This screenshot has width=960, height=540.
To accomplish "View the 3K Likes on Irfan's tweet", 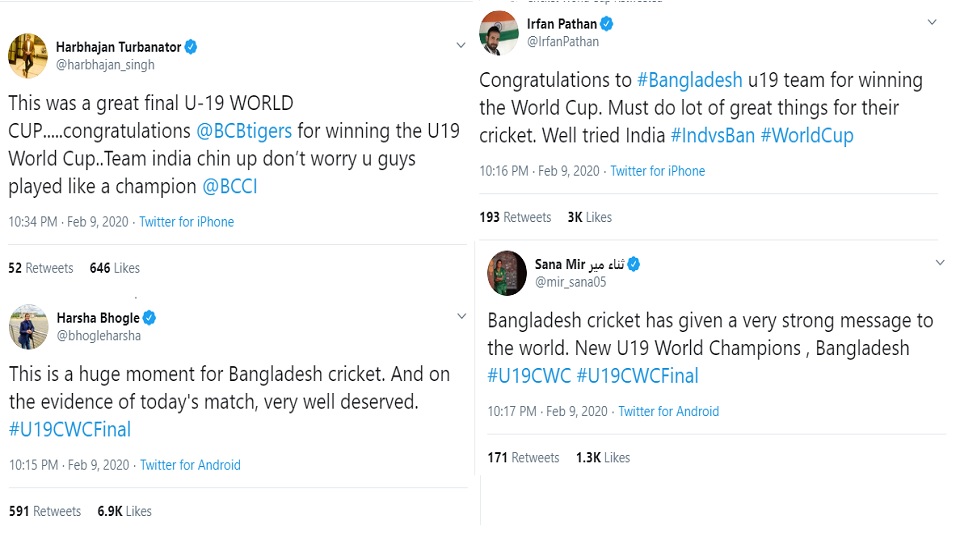I will coord(590,217).
